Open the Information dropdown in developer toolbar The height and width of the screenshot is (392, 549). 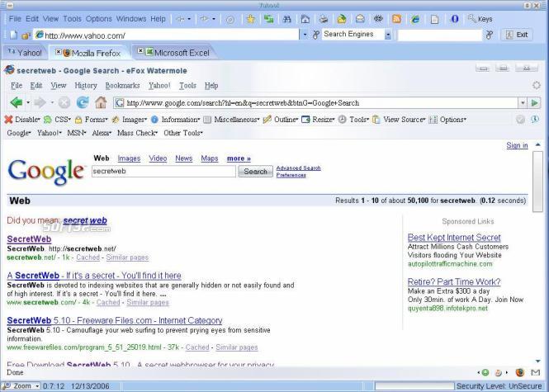point(175,120)
